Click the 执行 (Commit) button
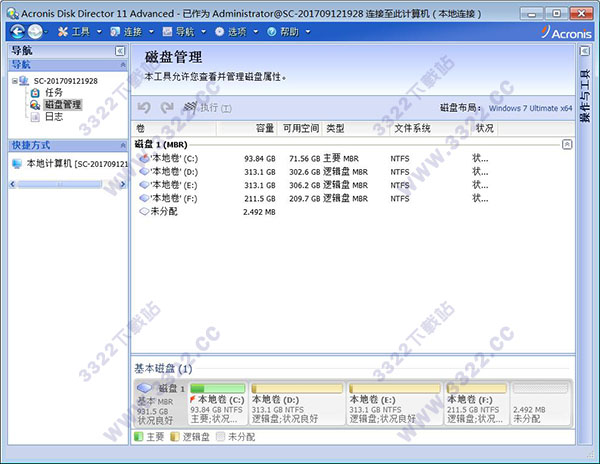 tap(208, 107)
